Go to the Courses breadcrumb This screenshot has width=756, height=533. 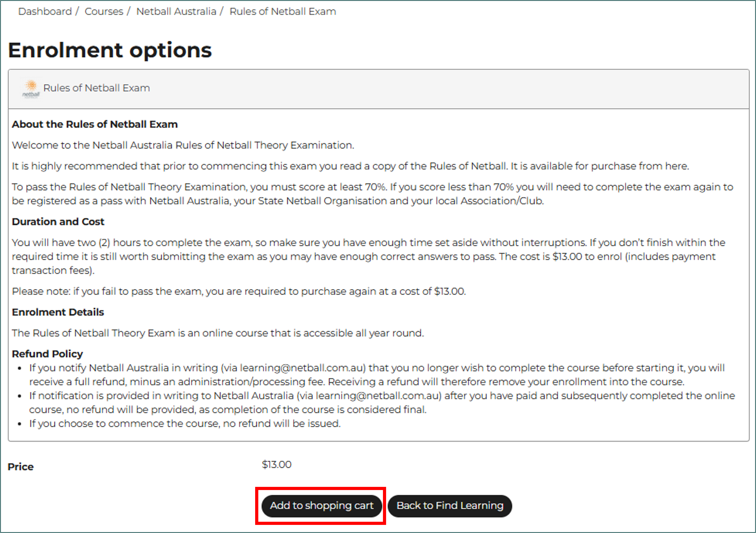click(x=104, y=11)
